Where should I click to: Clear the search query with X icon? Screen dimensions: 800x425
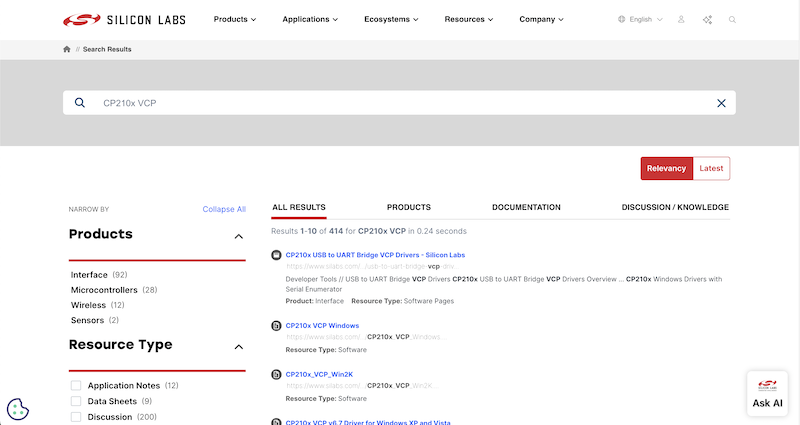point(721,103)
